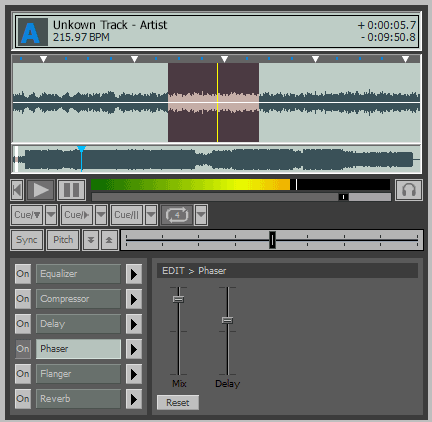Toggle Flanger effect On

(23, 374)
